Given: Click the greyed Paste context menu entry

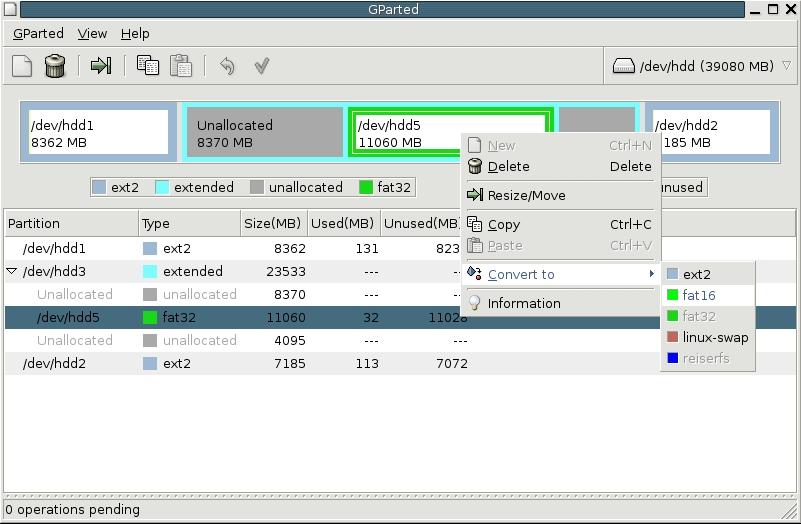Looking at the screenshot, I should click(x=560, y=246).
